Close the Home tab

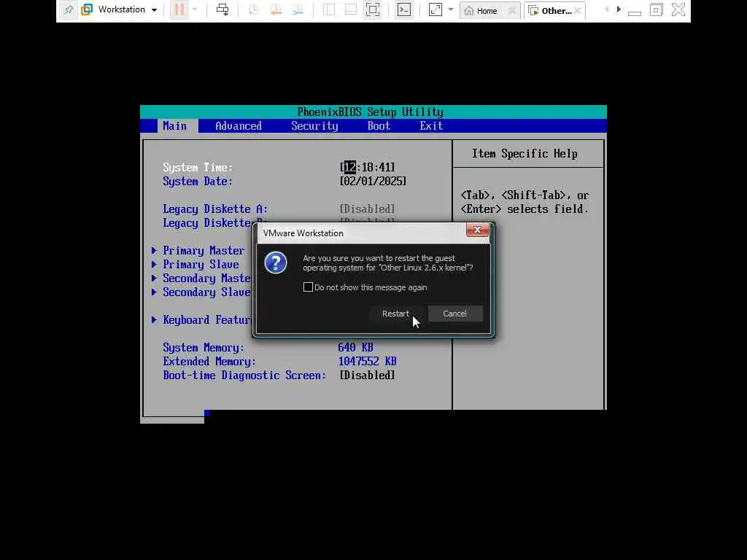[512, 10]
